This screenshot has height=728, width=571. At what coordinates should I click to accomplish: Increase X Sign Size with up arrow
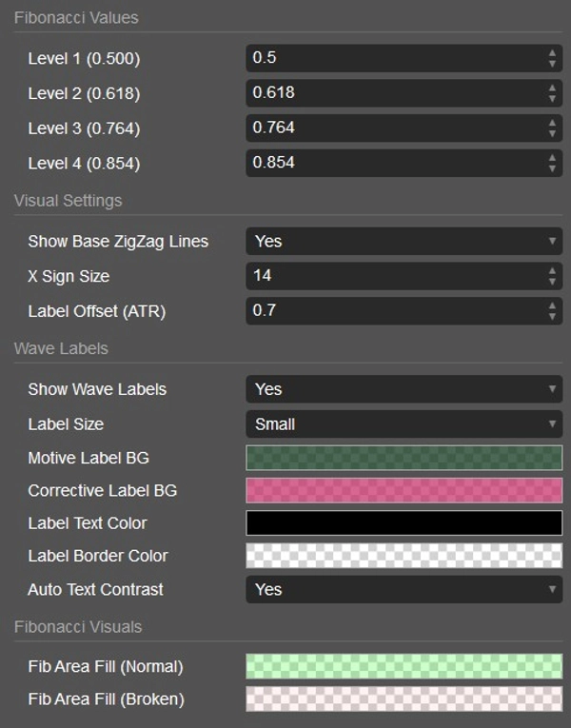tap(552, 271)
